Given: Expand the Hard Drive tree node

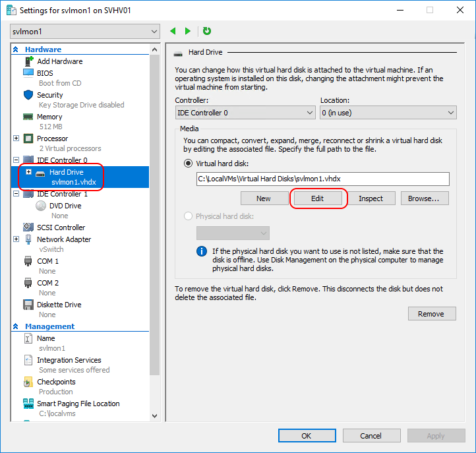Looking at the screenshot, I should point(28,172).
